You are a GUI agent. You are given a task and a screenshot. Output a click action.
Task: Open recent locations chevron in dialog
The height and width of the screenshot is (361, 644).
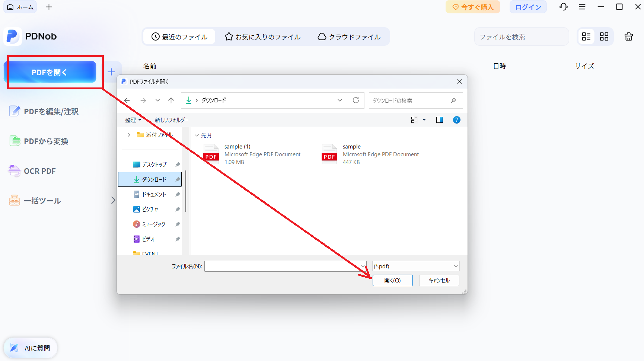[157, 100]
